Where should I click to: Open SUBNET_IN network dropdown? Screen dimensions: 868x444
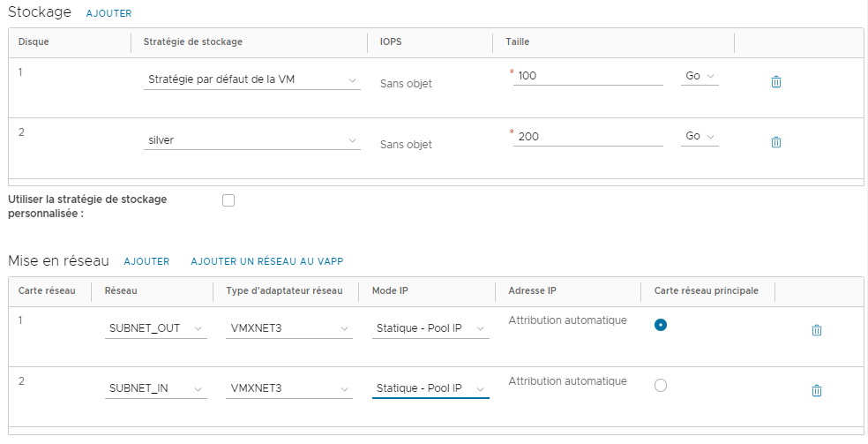click(x=155, y=388)
